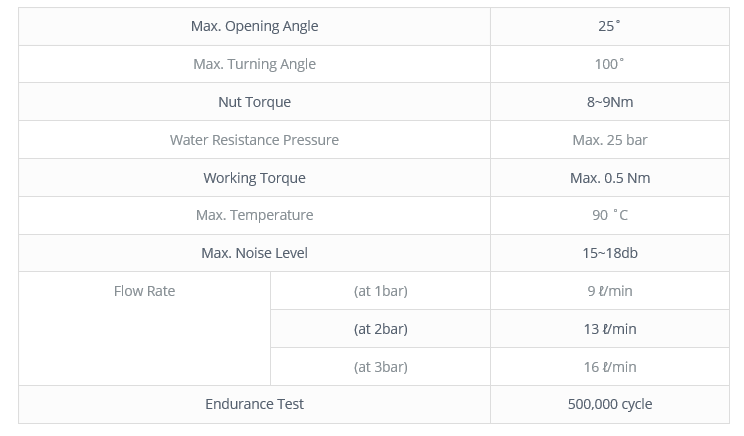Select the 8~9Nm value cell
This screenshot has width=744, height=436.
click(610, 102)
